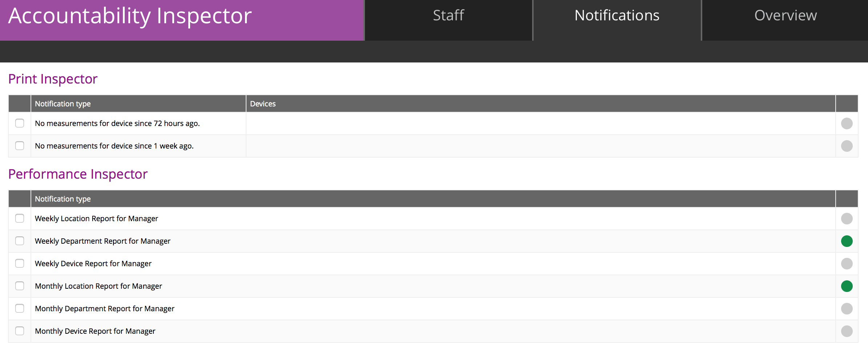Click 'Weekly Device Report for Manager' text
The image size is (868, 345).
click(93, 264)
